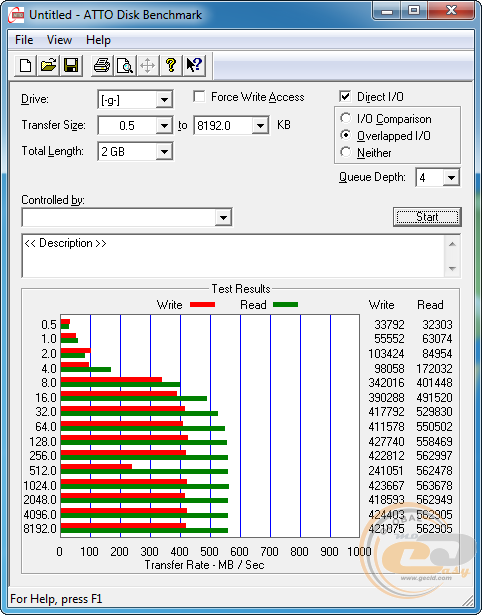Click the Write column header in results
Viewport: 482px width, 615px height.
point(381,305)
